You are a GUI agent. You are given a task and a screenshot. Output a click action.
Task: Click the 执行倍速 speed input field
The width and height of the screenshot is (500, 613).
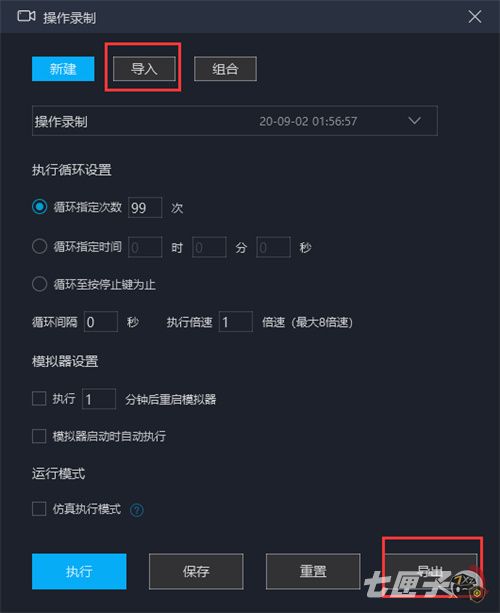pyautogui.click(x=236, y=322)
